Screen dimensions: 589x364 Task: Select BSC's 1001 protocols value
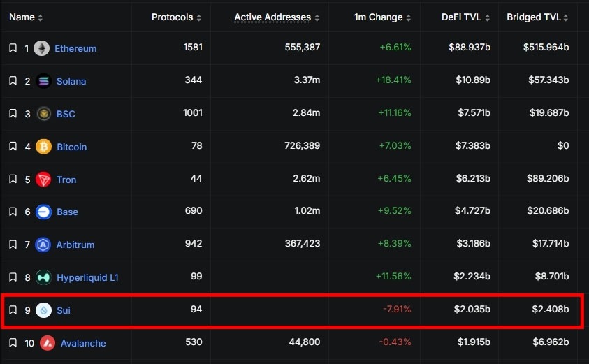[193, 112]
